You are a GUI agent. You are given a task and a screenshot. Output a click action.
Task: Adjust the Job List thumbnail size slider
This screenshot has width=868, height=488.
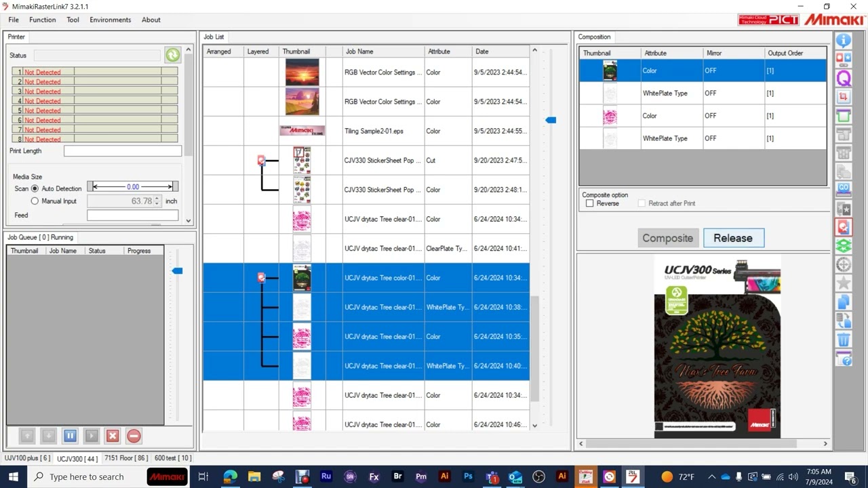(551, 120)
